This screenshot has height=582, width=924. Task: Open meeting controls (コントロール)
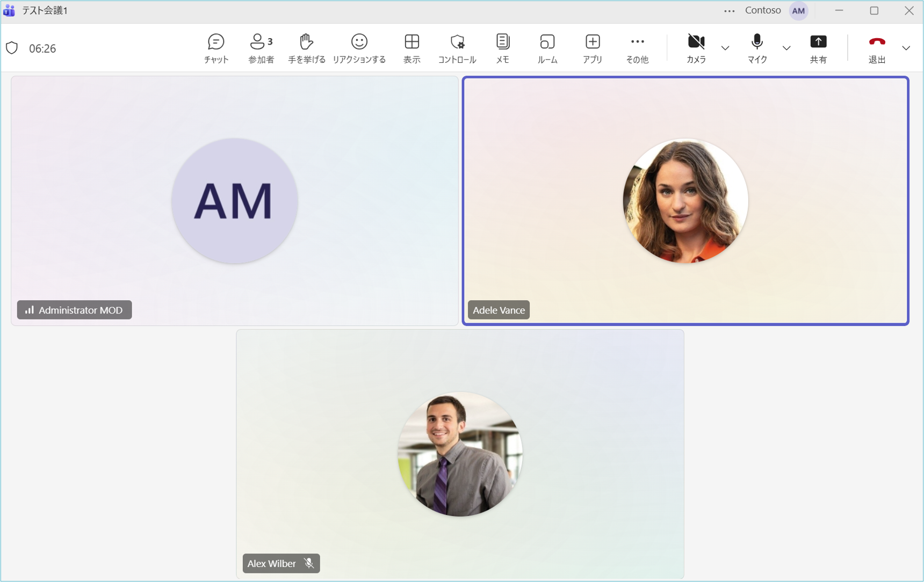point(457,48)
